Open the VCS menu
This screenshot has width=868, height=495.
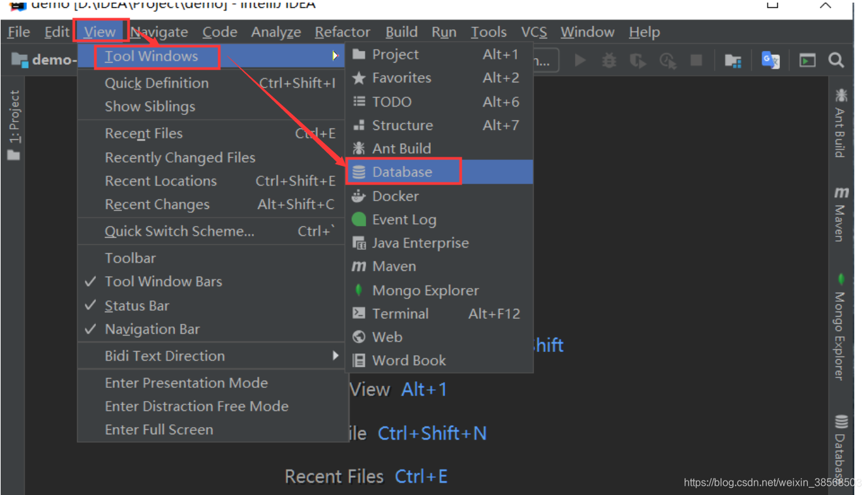[534, 32]
